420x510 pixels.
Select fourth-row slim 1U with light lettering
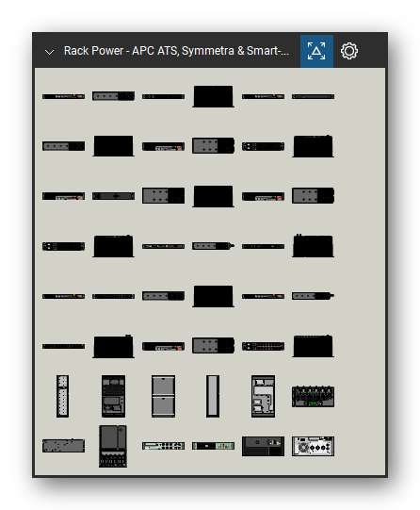[x=164, y=246]
